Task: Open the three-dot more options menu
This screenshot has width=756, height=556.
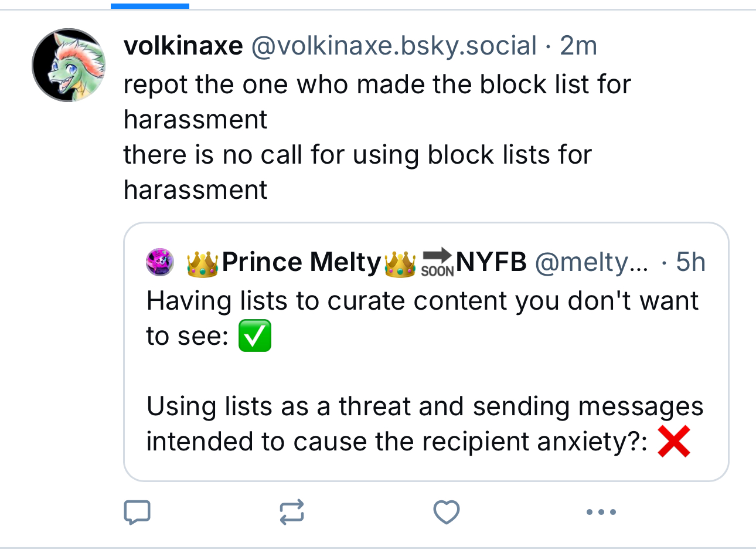Action: point(601,512)
